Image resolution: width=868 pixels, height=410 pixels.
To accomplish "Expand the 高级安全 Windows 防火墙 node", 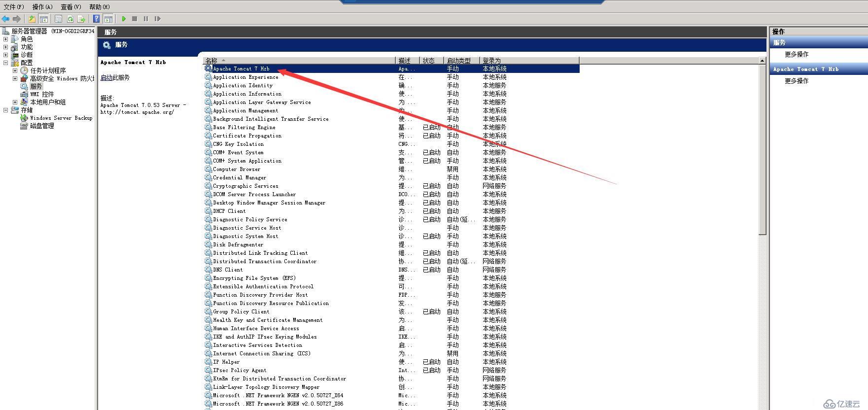I will tap(15, 78).
